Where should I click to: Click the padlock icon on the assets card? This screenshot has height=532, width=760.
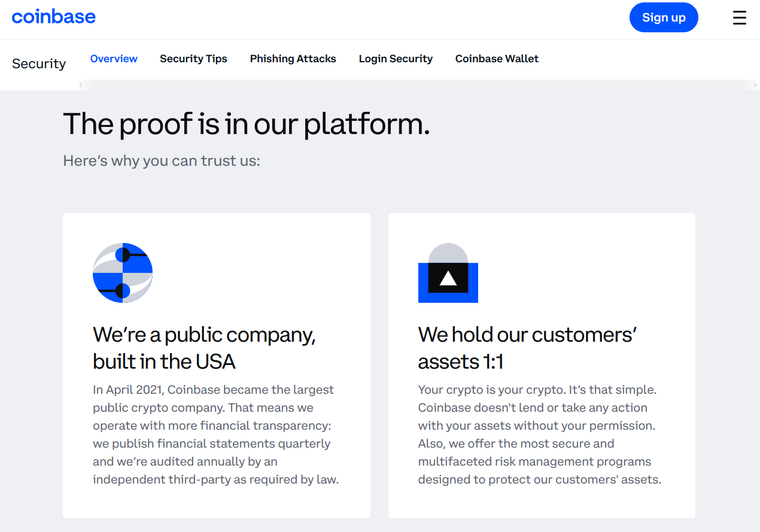[448, 273]
